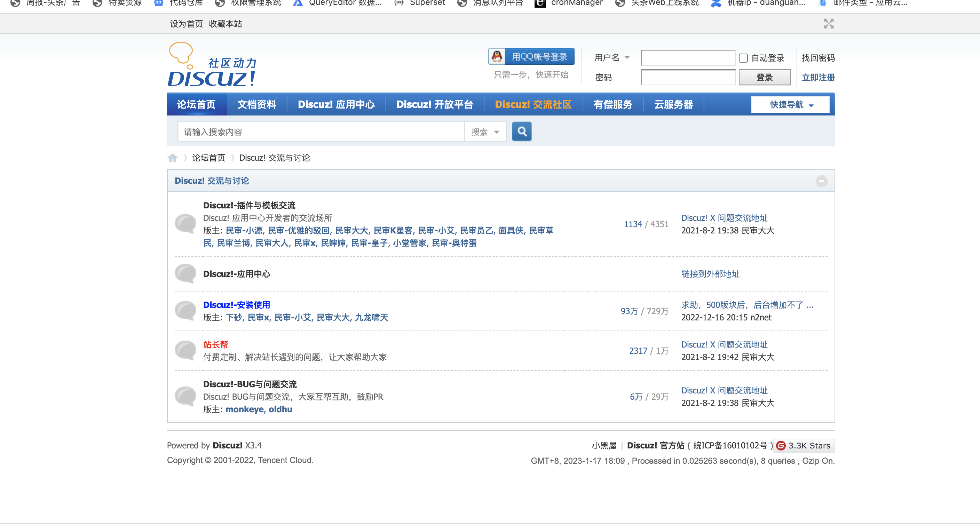Click the 1134 thread count

(633, 224)
